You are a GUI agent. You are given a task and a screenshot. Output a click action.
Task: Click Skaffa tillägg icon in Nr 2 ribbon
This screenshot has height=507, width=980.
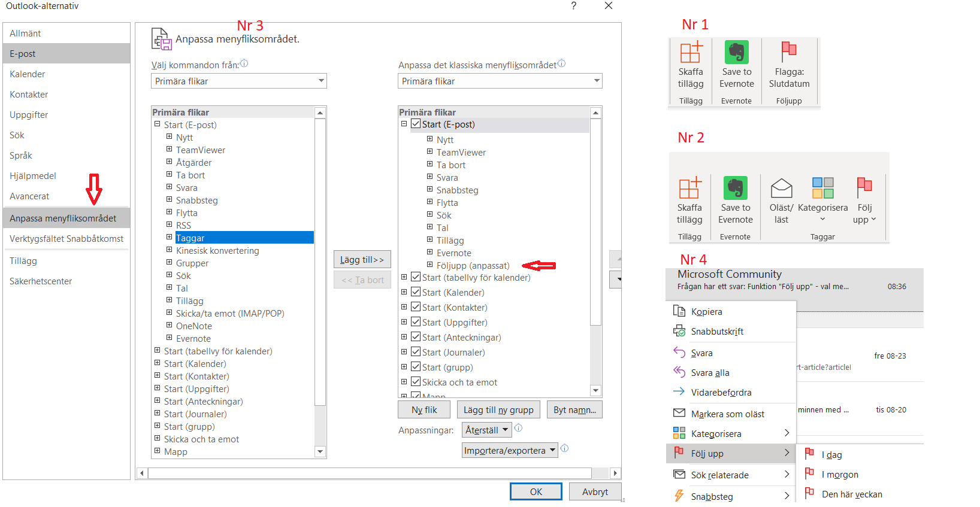(689, 188)
